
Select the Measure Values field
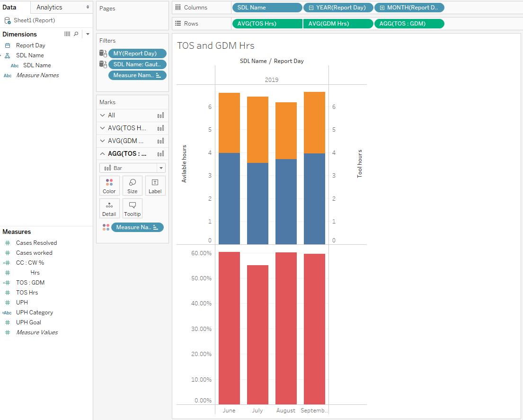click(37, 332)
